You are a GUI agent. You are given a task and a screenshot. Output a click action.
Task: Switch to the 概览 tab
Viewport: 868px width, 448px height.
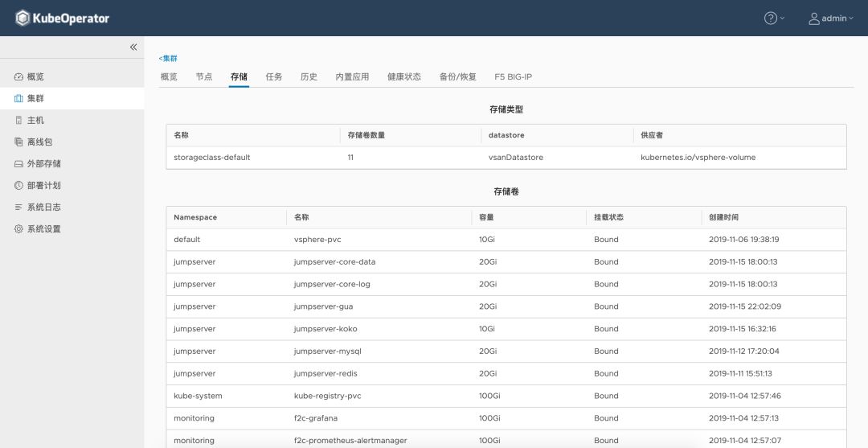pyautogui.click(x=169, y=77)
